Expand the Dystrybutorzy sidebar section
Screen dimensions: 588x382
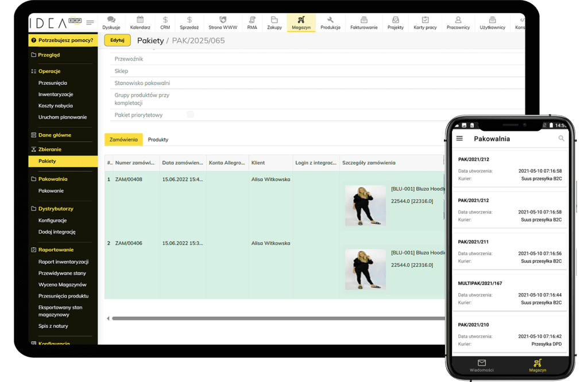click(56, 209)
